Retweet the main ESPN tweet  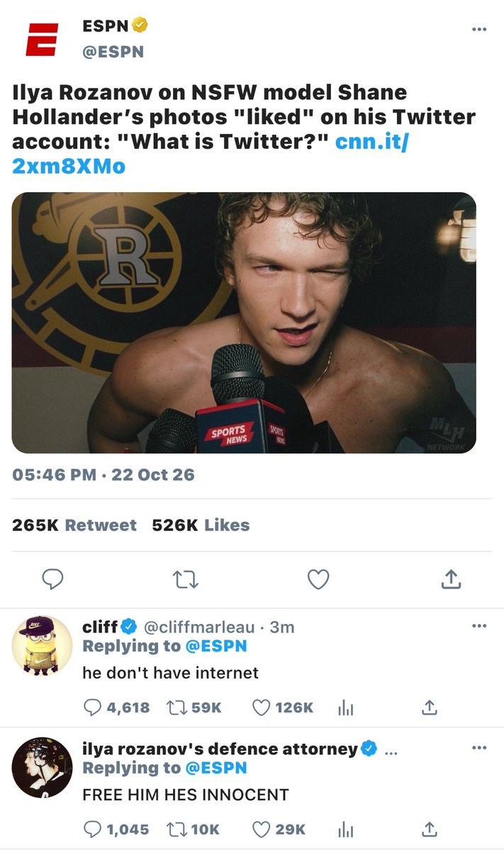[x=185, y=579]
